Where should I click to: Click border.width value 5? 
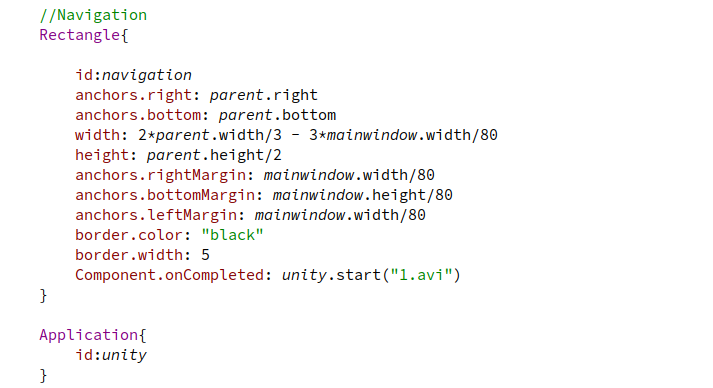click(206, 255)
